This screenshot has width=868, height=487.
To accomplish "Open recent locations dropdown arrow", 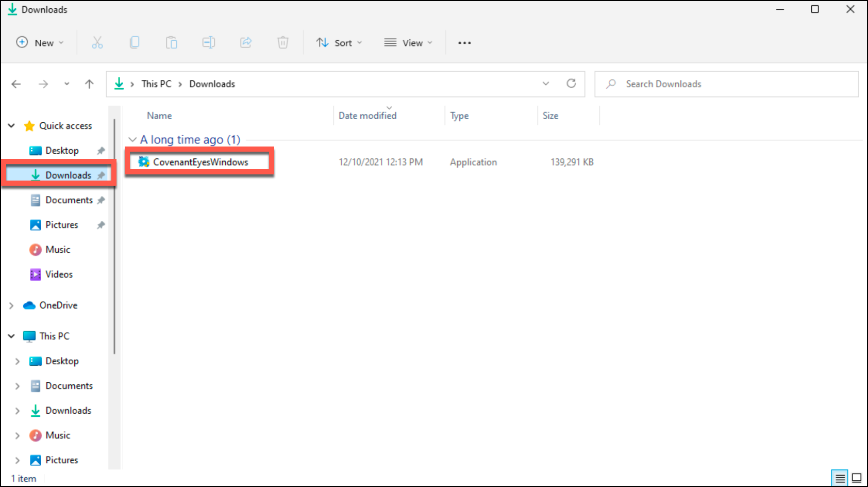I will (66, 84).
